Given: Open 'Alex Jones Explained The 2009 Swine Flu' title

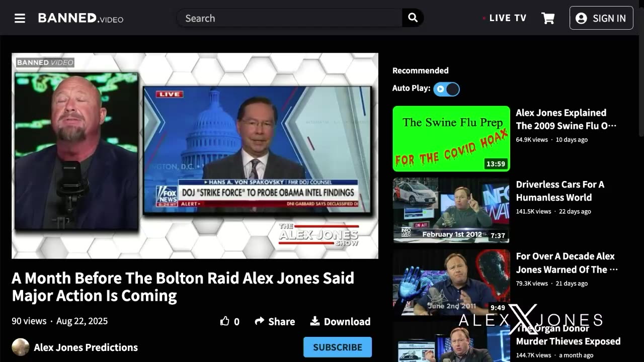Looking at the screenshot, I should tap(566, 119).
